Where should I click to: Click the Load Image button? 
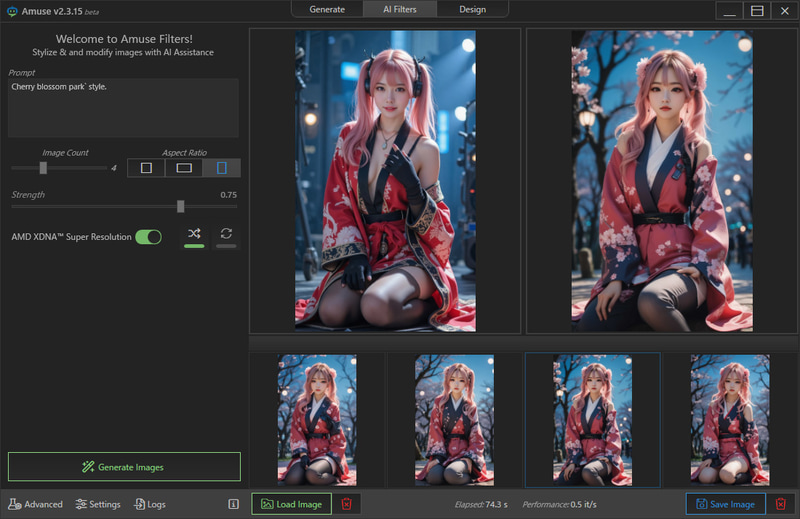tap(292, 504)
